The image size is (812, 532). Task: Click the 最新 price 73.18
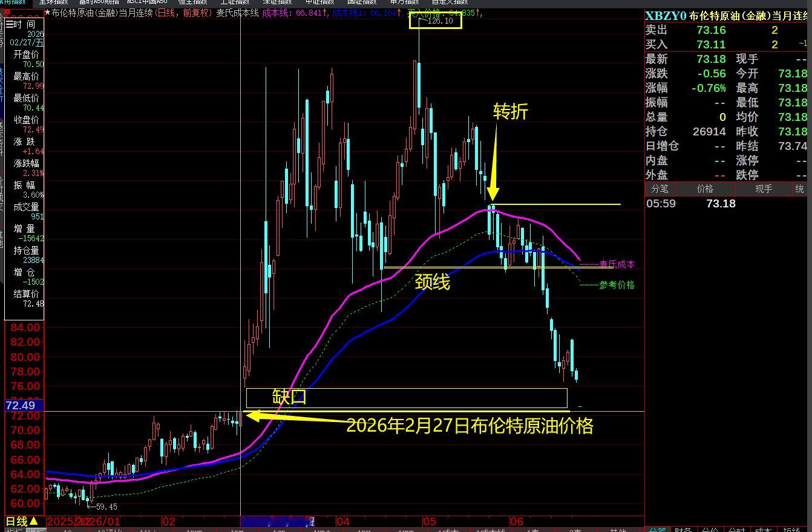coord(711,59)
